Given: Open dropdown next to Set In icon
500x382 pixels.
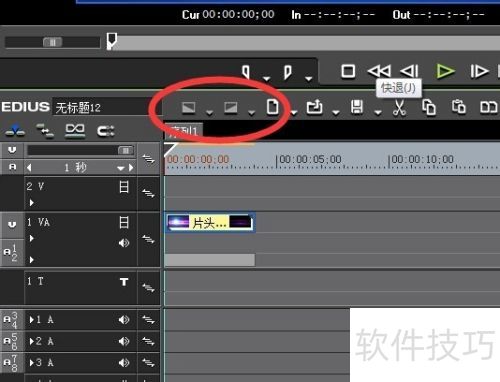Looking at the screenshot, I should click(266, 79).
